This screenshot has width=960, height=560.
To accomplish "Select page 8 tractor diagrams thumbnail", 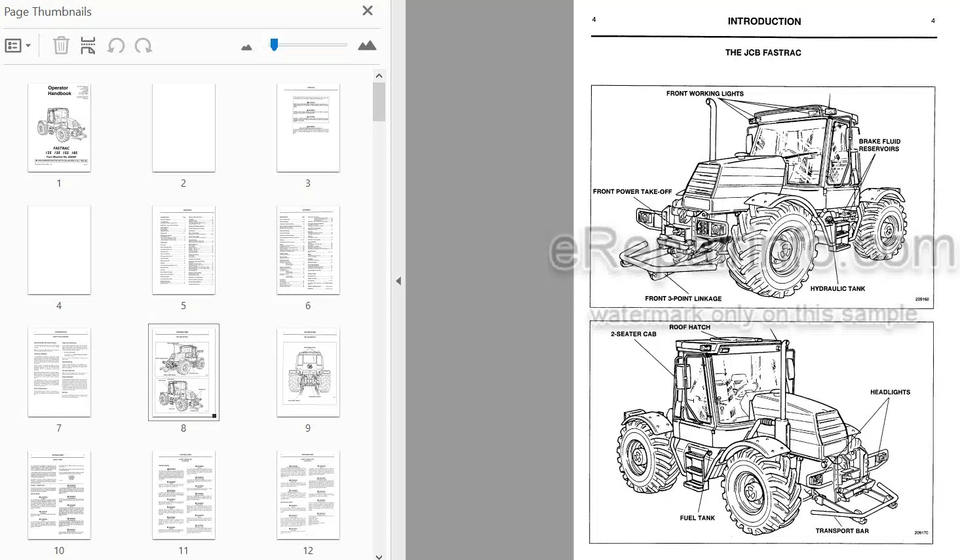I will click(183, 373).
